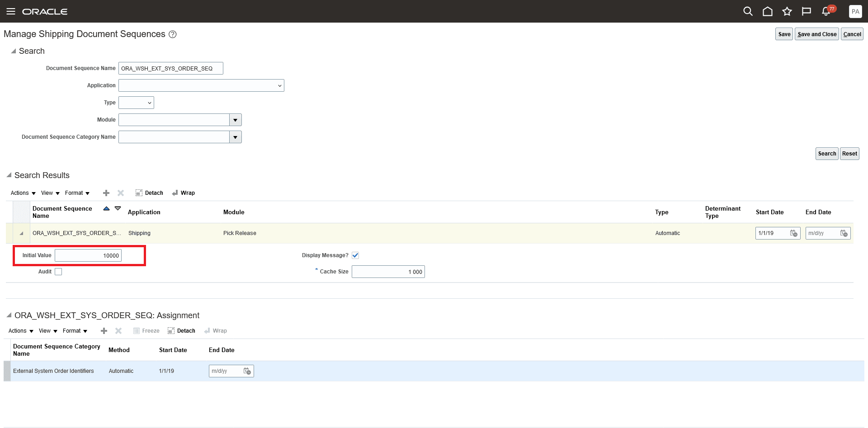Click Pick Release module cell
Screen dimensions: 868x428
tap(240, 233)
